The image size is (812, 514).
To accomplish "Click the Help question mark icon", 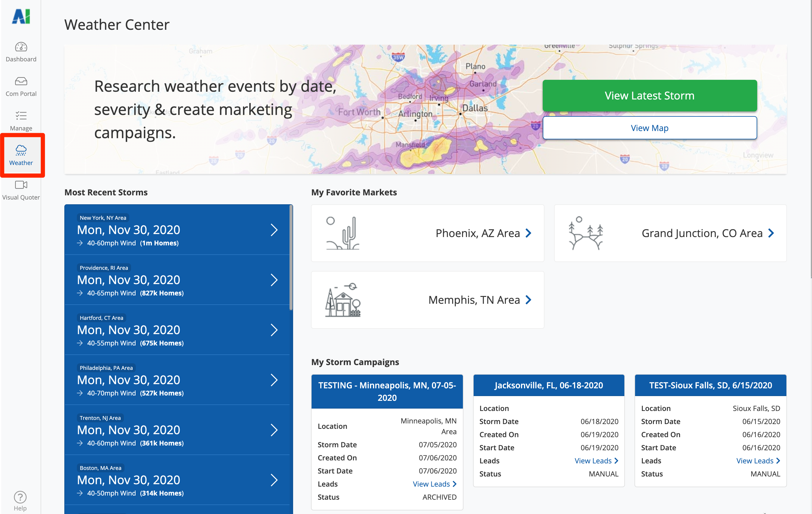I will pyautogui.click(x=20, y=497).
